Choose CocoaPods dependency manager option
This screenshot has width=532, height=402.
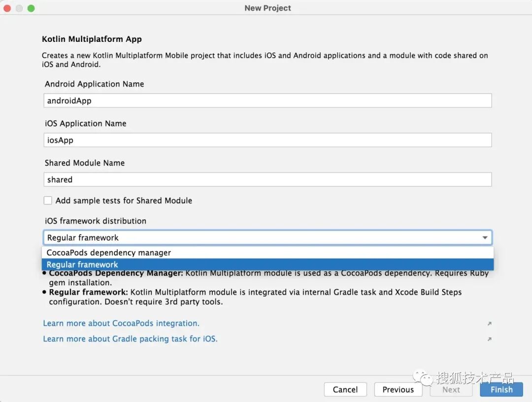(x=267, y=253)
